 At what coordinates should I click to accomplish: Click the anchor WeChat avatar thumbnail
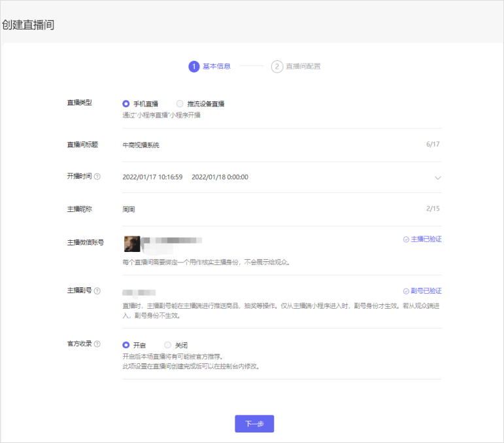(x=132, y=243)
